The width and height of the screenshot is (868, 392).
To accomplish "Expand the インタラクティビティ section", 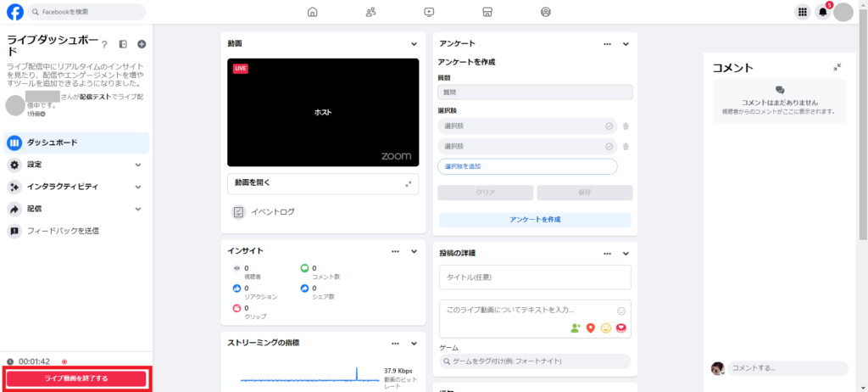I will click(138, 187).
